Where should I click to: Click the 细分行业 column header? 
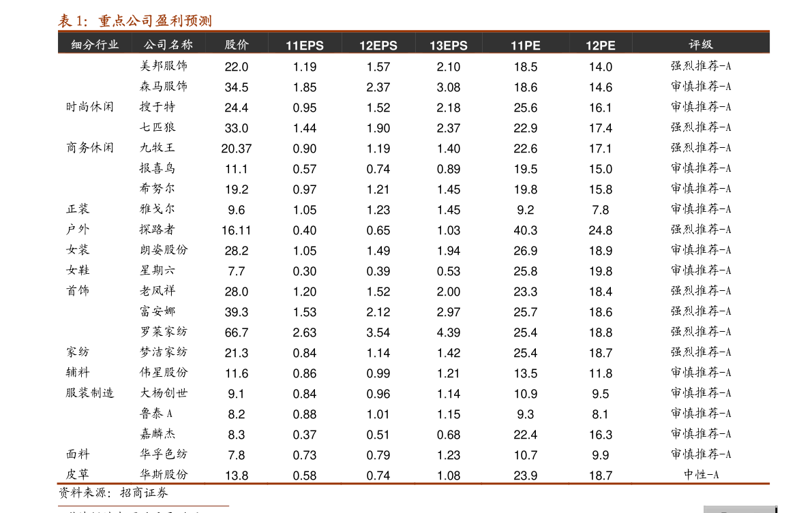(95, 45)
